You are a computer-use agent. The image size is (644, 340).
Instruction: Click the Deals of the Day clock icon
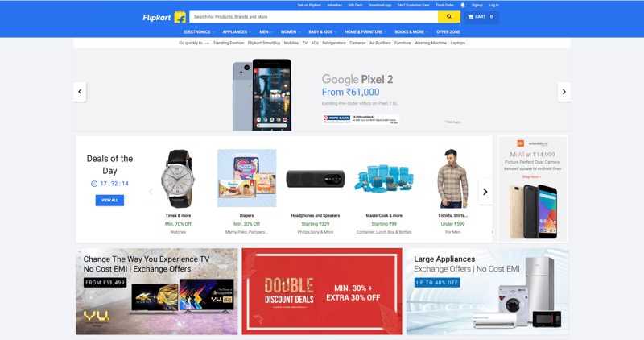(94, 184)
